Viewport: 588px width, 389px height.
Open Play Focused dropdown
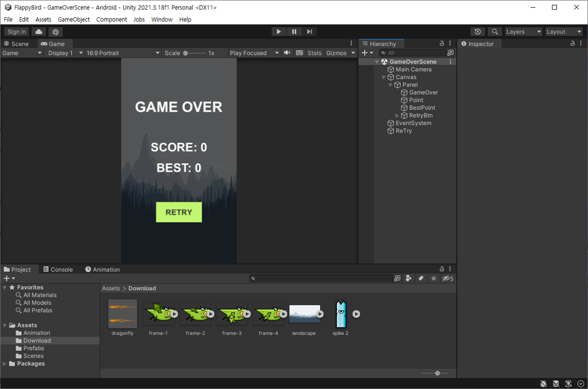point(254,53)
